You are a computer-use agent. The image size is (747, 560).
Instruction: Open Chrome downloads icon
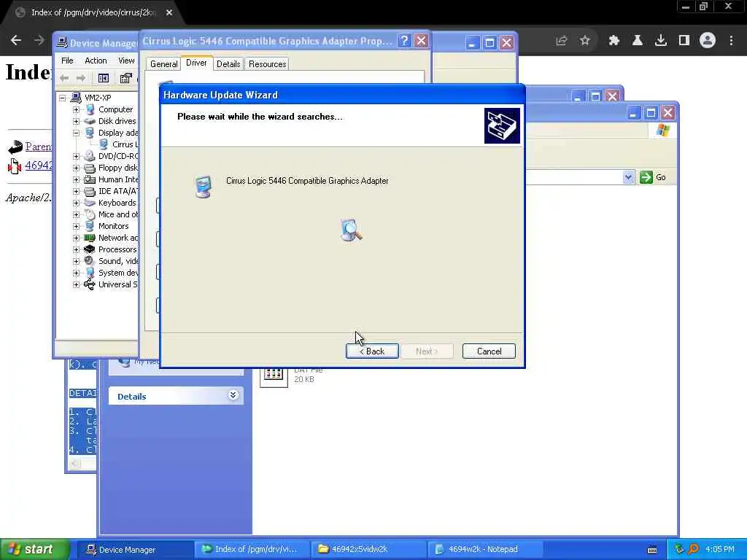[x=661, y=41]
